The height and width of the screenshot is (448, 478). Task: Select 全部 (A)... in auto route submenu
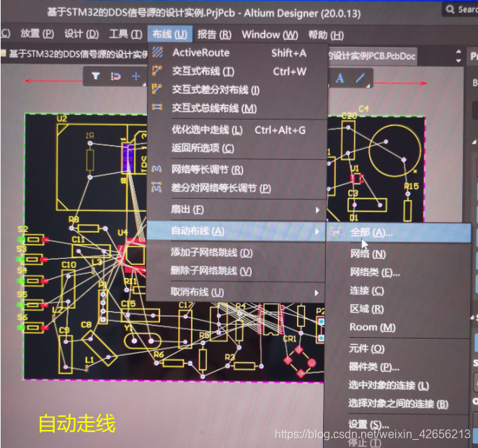coord(399,233)
